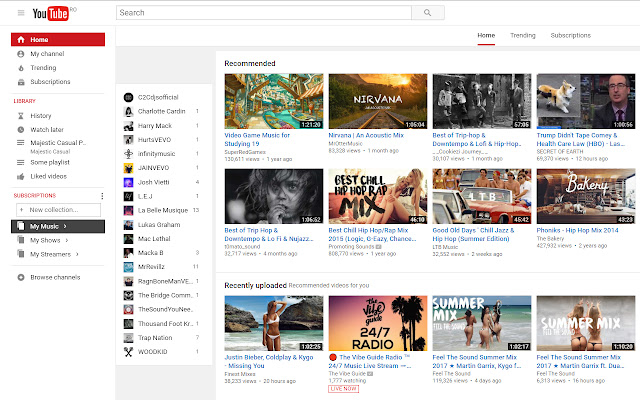The image size is (640, 400).
Task: Open Phoniks - Hip Hop Mix 2014 title
Action: pos(578,230)
